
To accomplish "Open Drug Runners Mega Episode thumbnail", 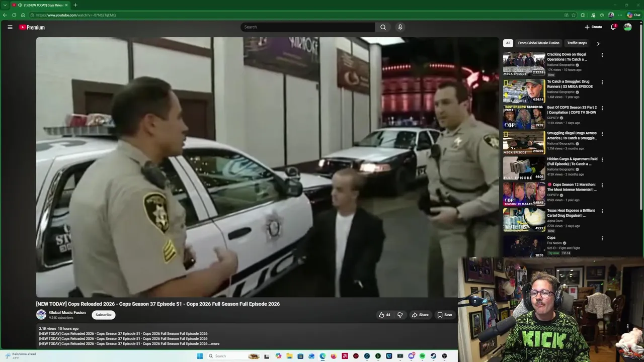I will 524,90.
